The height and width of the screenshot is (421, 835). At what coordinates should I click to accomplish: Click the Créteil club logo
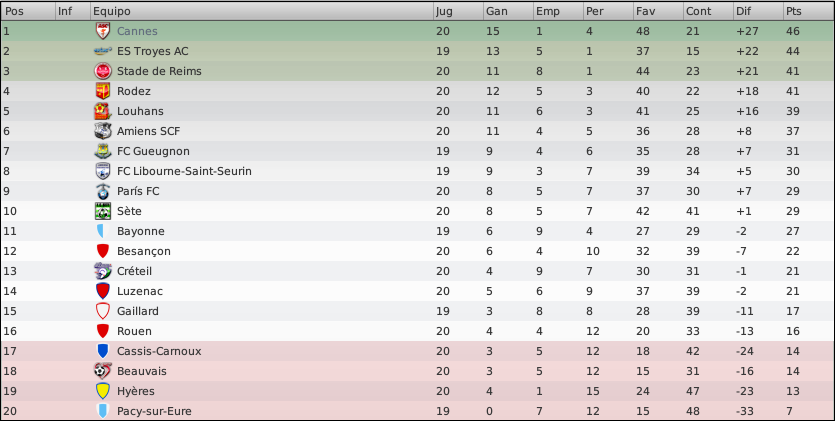(x=103, y=271)
